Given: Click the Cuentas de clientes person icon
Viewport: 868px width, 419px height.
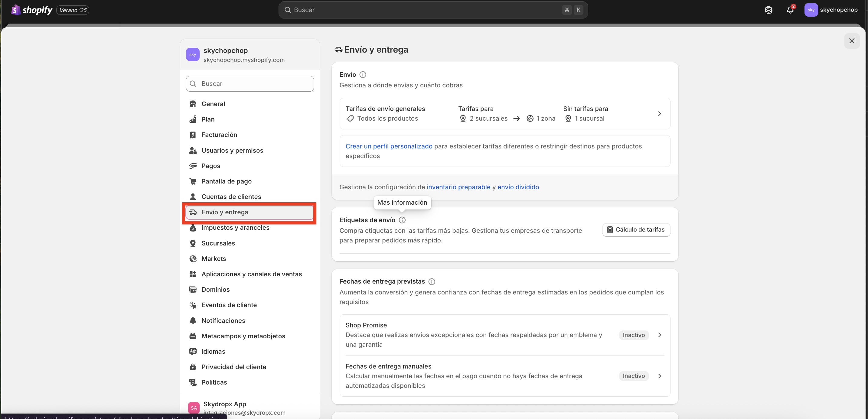Looking at the screenshot, I should [x=193, y=197].
